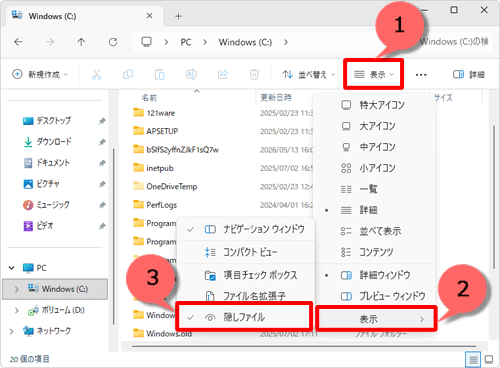
Task: Click the Copy icon in the toolbar
Action: [128, 74]
